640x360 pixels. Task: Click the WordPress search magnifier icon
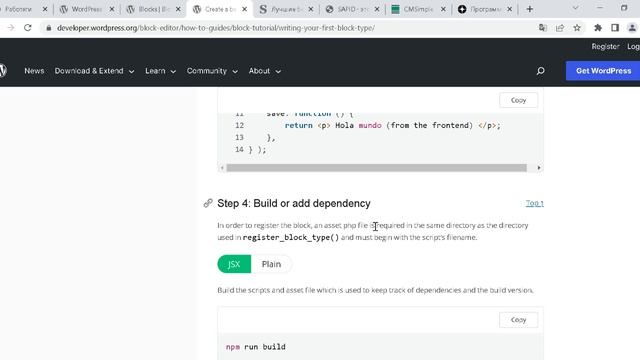(x=540, y=71)
